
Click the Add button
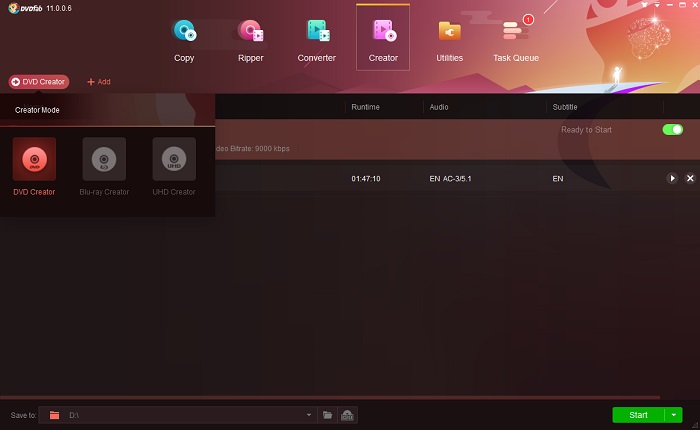click(99, 81)
